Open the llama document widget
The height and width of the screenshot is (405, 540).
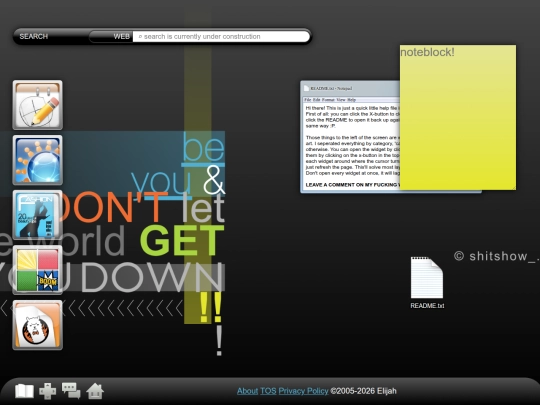tap(38, 325)
